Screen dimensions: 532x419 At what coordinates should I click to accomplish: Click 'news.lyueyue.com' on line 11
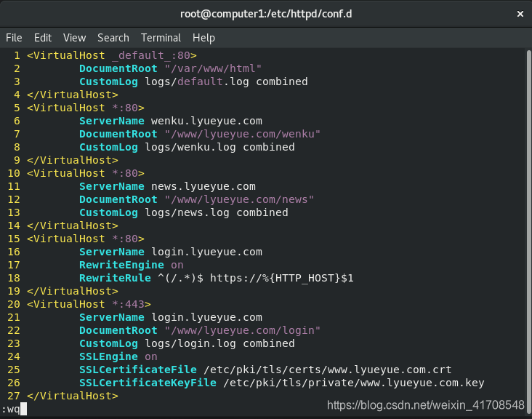coord(203,186)
